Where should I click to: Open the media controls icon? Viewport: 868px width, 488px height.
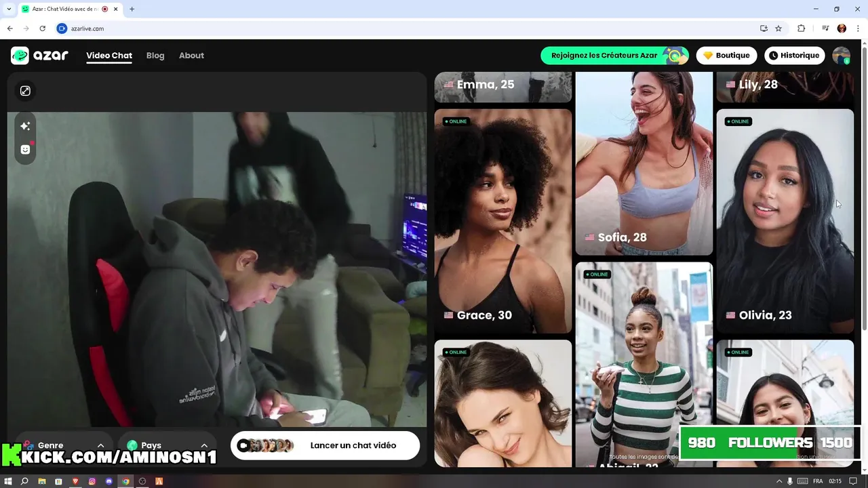[x=825, y=28]
